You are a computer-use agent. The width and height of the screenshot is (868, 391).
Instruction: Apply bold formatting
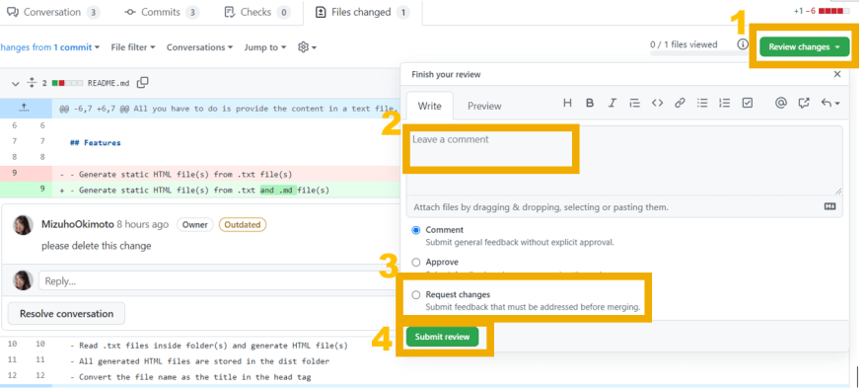[x=590, y=103]
